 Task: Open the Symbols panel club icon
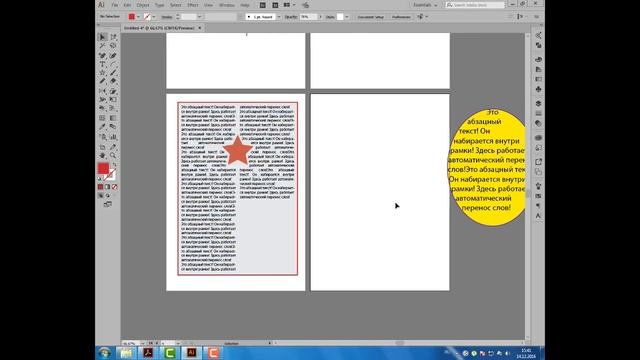(x=538, y=89)
